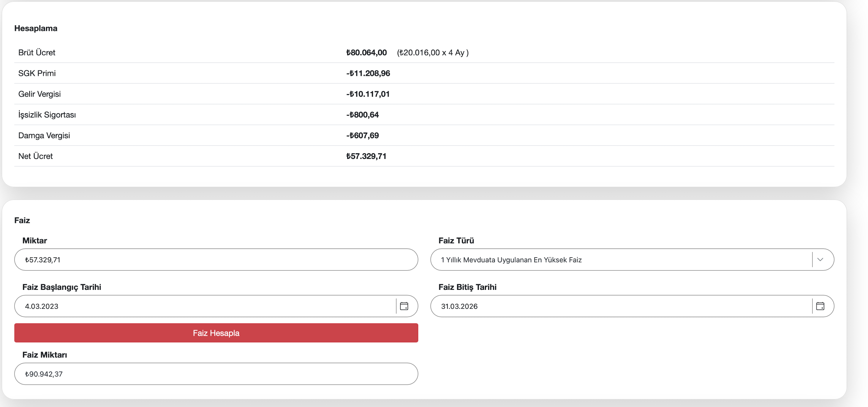Select the Net Ücret total ₺57.329,71
This screenshot has height=407, width=868.
tap(366, 156)
